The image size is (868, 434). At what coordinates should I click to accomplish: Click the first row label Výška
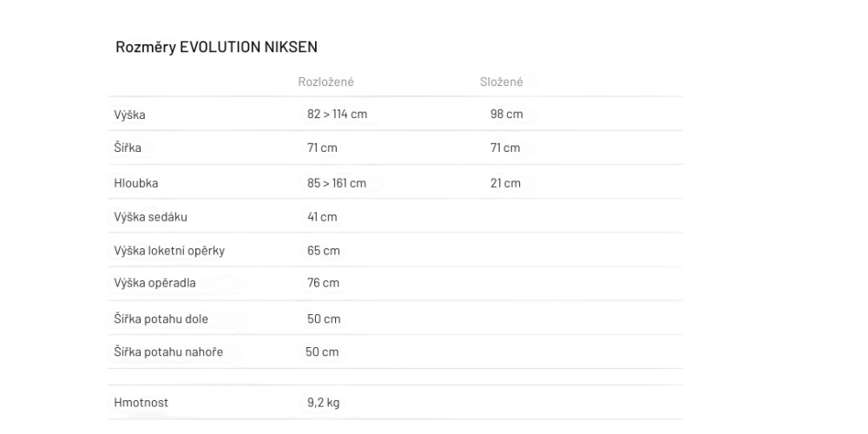click(129, 115)
